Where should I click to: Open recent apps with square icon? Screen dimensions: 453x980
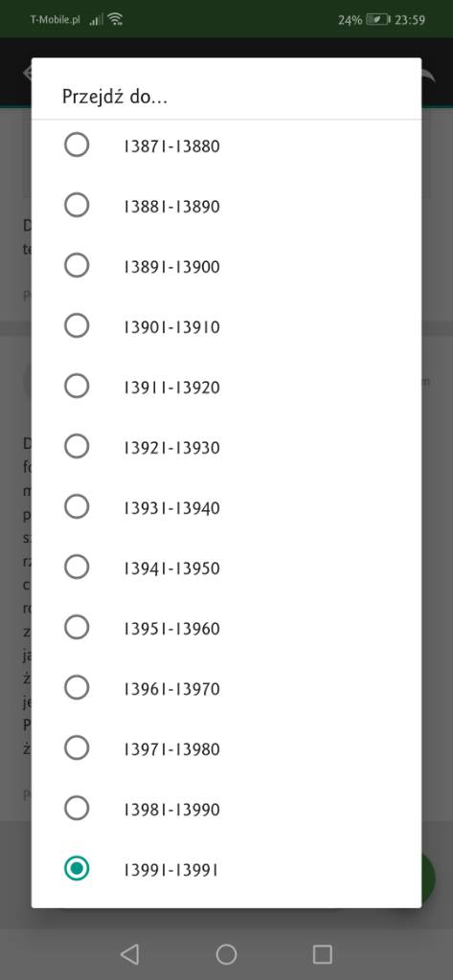(x=322, y=954)
